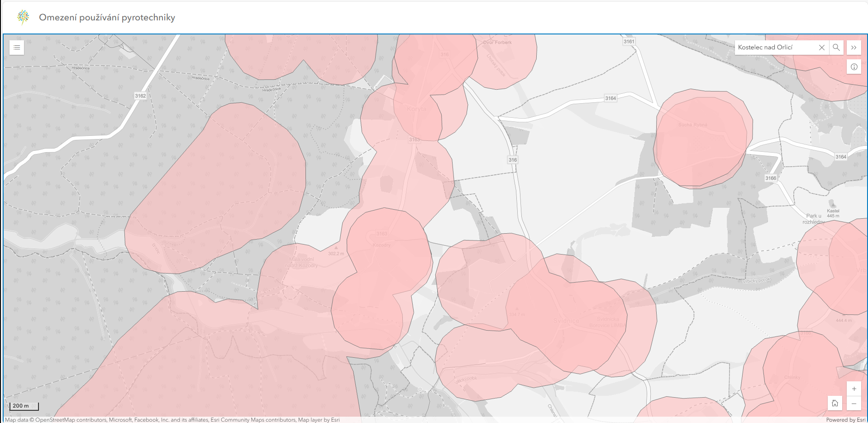Expand the double-chevron side panel button
The width and height of the screenshot is (868, 423).
point(854,48)
